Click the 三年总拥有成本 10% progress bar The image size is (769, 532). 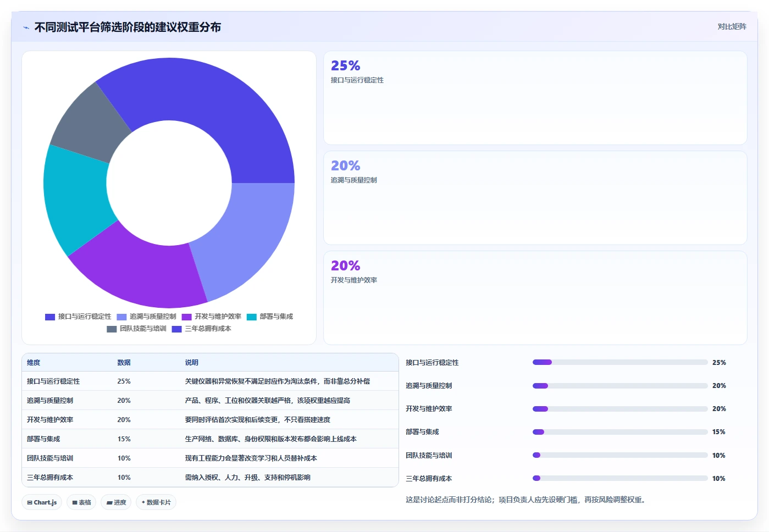point(620,478)
